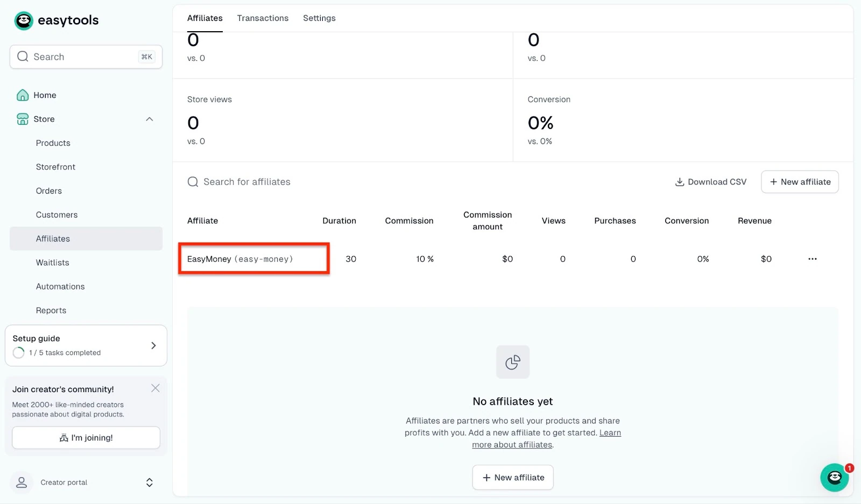Switch to the Affiliates tab
Screen dimensions: 861x504
[205, 18]
